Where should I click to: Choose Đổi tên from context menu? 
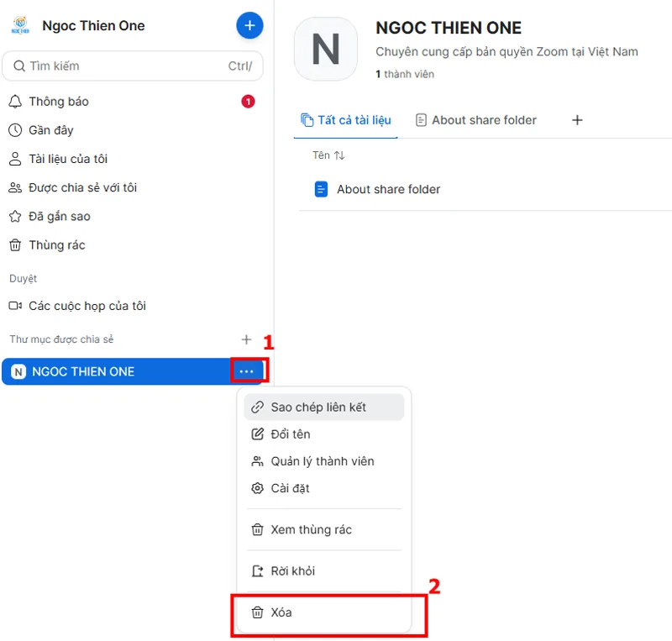pos(291,434)
